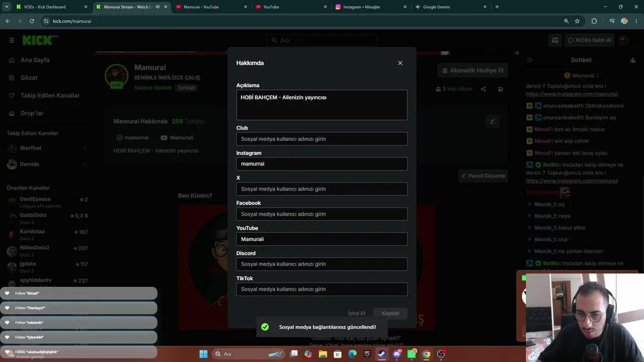Switch to Instagram Mesajlar tab
Image resolution: width=644 pixels, height=362 pixels.
tap(371, 7)
